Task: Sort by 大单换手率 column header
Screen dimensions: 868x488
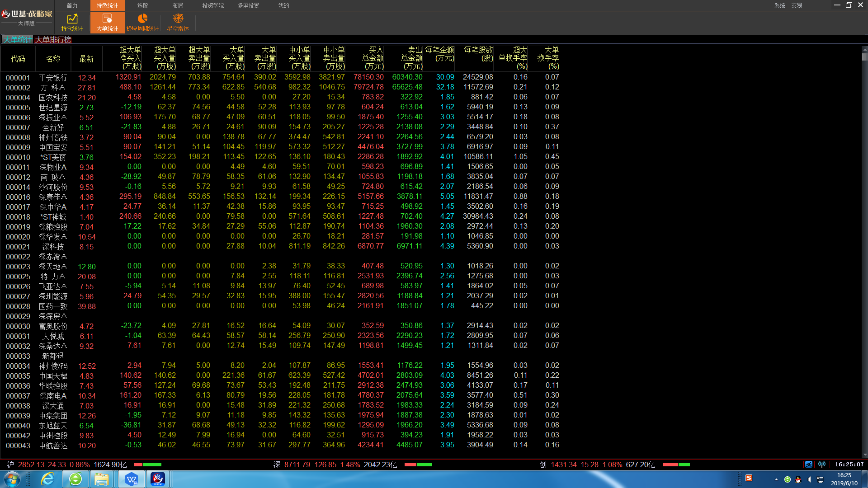Action: tap(548, 58)
